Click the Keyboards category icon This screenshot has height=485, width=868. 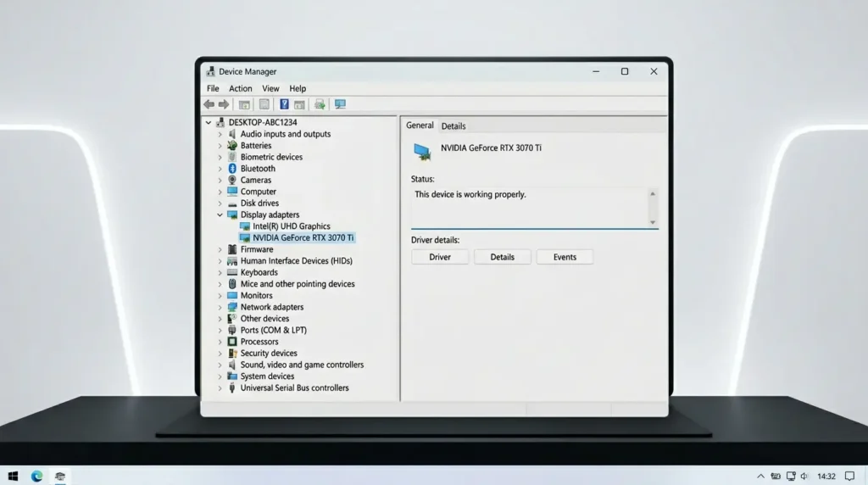232,272
